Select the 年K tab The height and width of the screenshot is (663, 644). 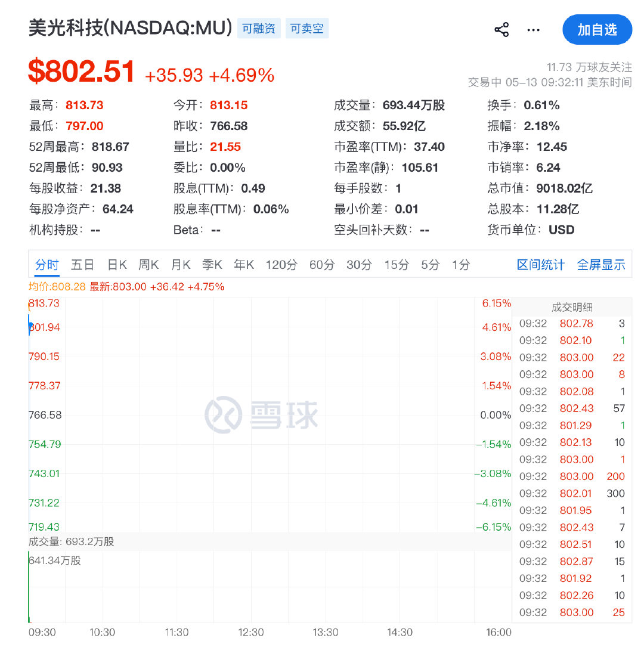pos(243,265)
